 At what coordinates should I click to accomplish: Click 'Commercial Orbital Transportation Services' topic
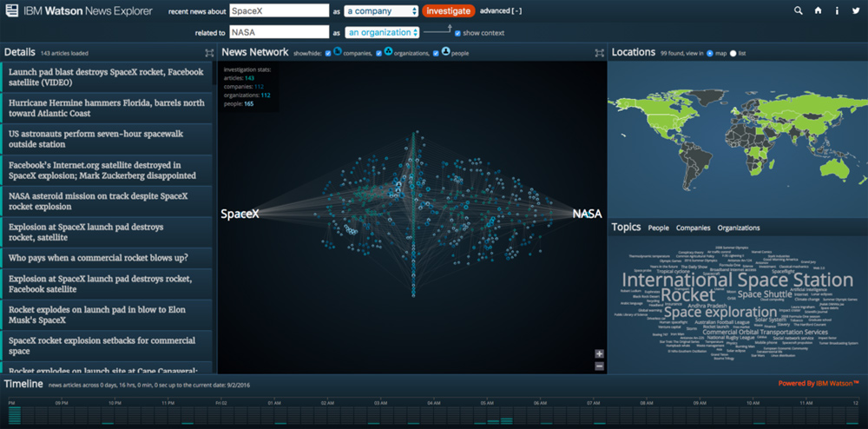pyautogui.click(x=765, y=332)
